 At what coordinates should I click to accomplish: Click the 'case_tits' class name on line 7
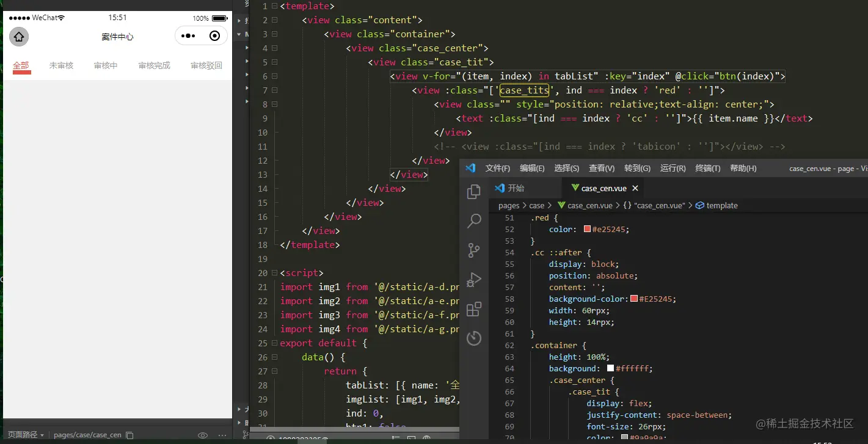[524, 90]
